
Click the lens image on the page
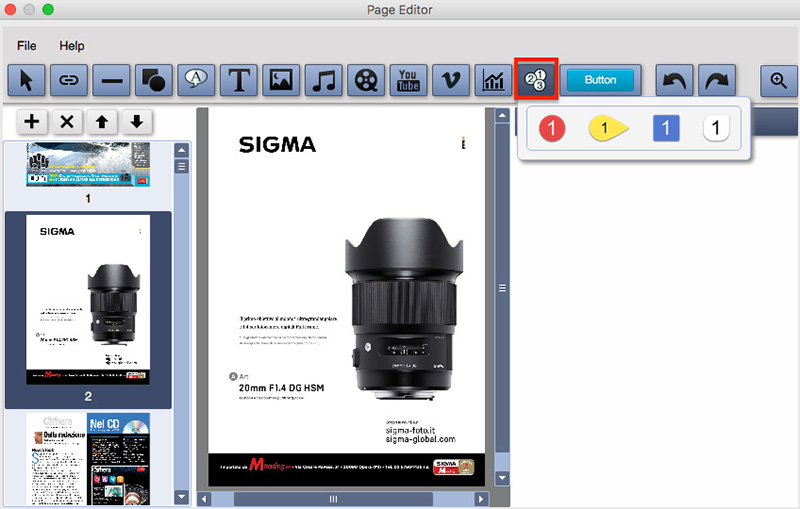402,310
